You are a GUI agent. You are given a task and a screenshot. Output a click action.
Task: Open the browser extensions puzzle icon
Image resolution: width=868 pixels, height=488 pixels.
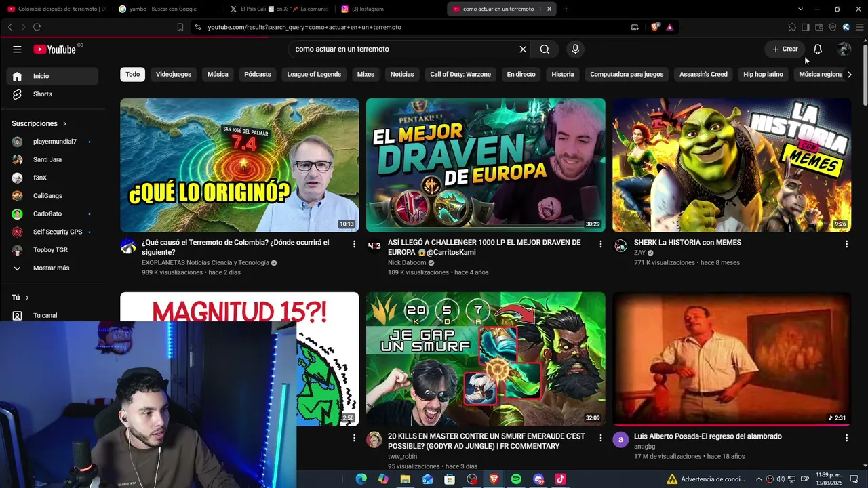(792, 27)
